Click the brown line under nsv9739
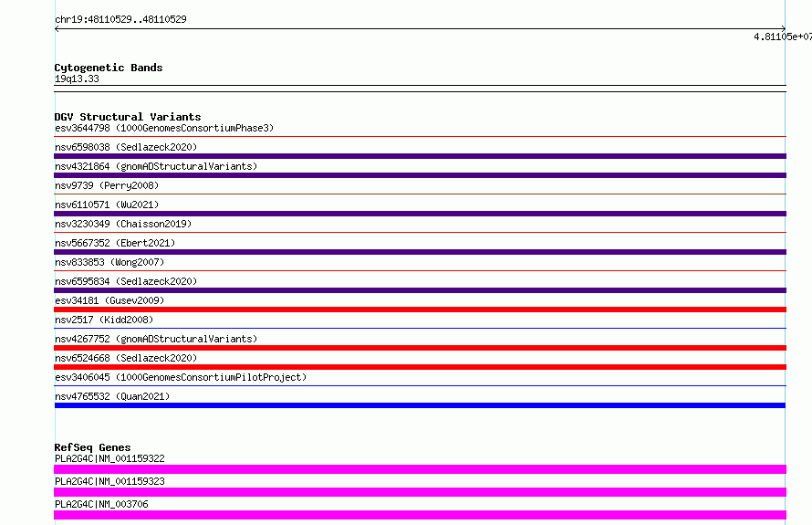The image size is (812, 525). [420, 194]
